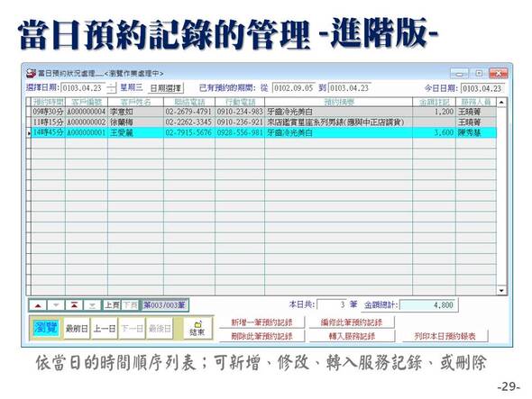Viewport: 532px width, 399px height.
Task: Go to previous day with 上一日
Action: [105, 328]
